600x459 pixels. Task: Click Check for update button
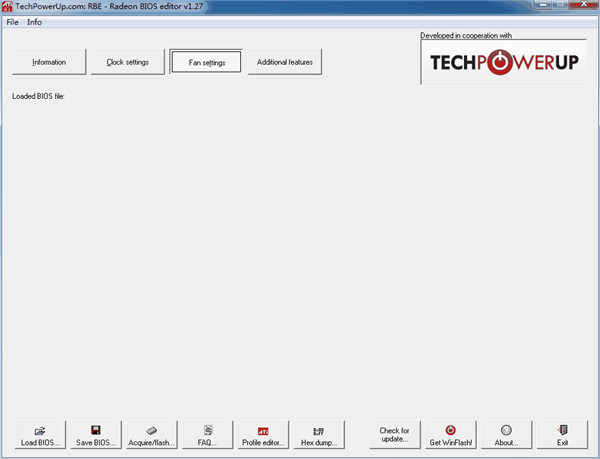point(395,435)
